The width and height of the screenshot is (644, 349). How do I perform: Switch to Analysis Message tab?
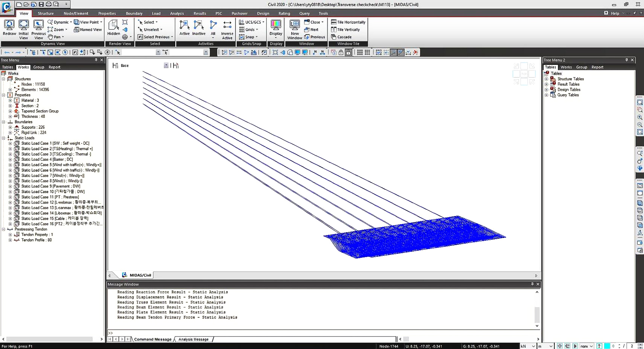pos(193,339)
